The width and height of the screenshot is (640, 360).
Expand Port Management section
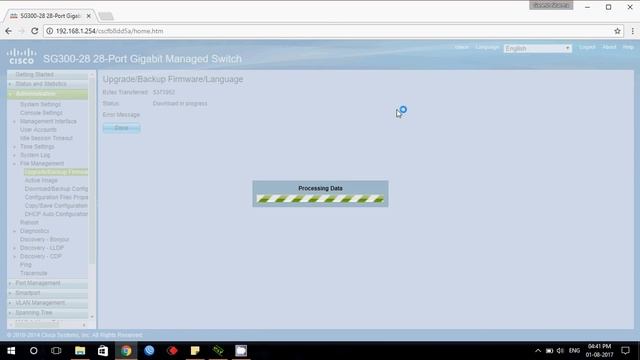(10, 283)
